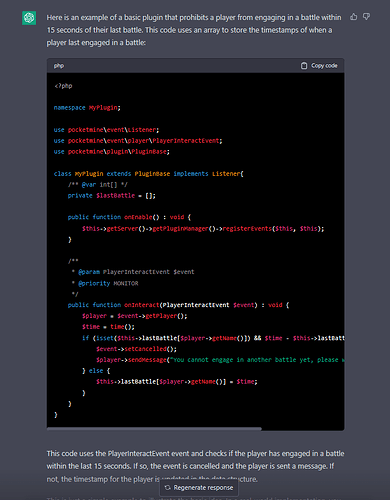Click the PlayerInteractEvent use statement line
Viewport: 390px width, 500px height.
point(138,141)
